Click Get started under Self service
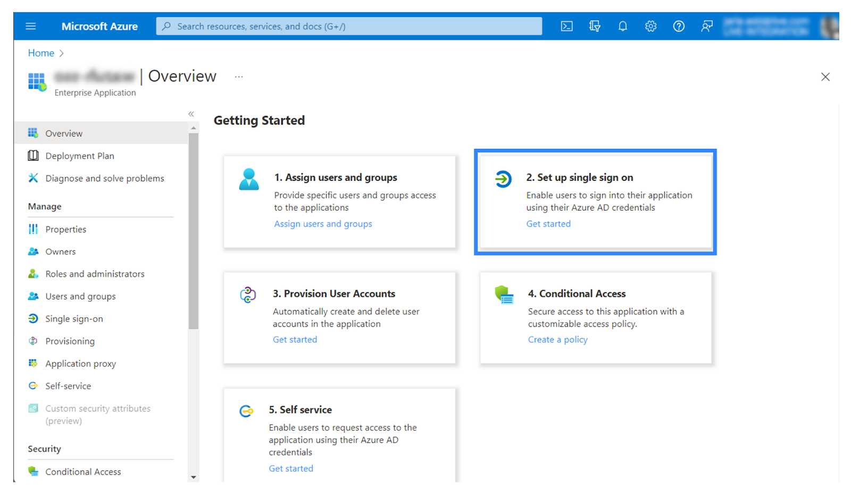Viewport: 851px width, 504px height. 291,468
